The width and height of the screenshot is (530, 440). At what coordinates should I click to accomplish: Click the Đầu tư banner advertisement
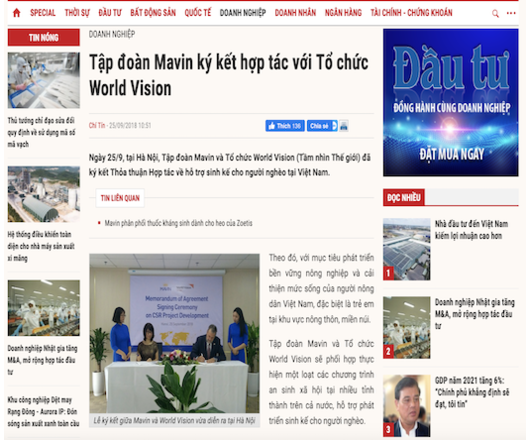(451, 102)
